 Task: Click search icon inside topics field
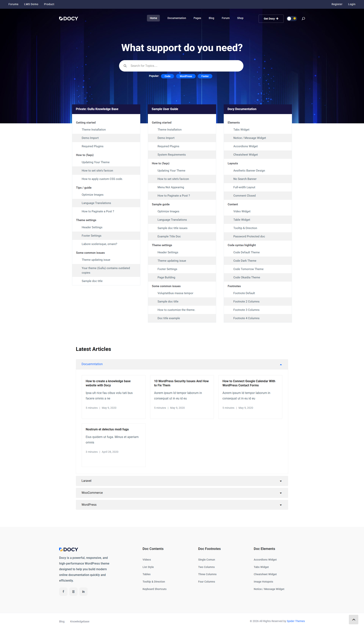click(x=125, y=66)
